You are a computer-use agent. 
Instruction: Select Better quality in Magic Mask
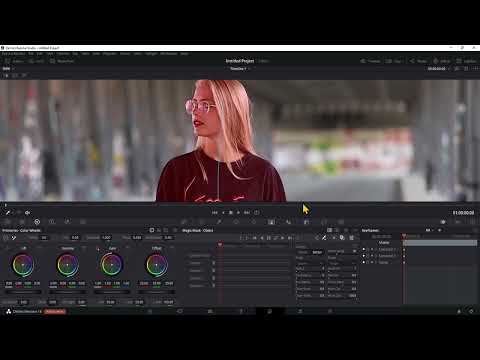click(x=317, y=252)
